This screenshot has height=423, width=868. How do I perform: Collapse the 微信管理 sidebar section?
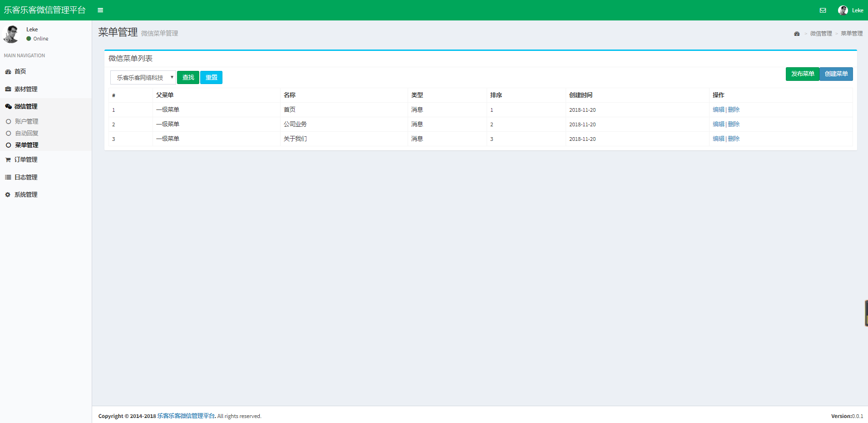pos(26,106)
